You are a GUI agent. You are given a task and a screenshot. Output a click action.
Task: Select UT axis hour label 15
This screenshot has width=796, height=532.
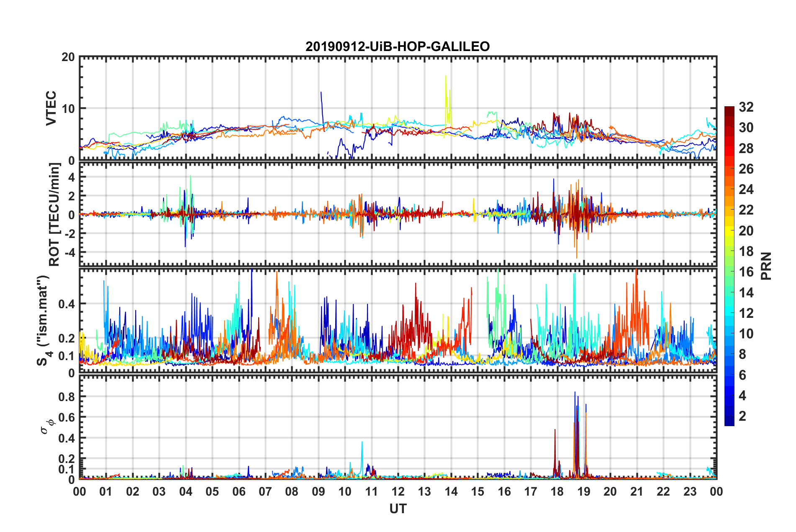click(x=478, y=491)
